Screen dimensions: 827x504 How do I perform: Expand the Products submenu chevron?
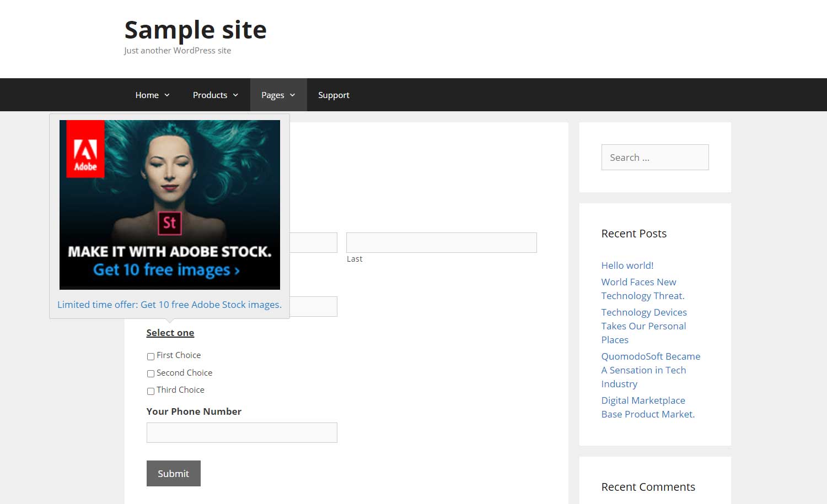pos(235,95)
